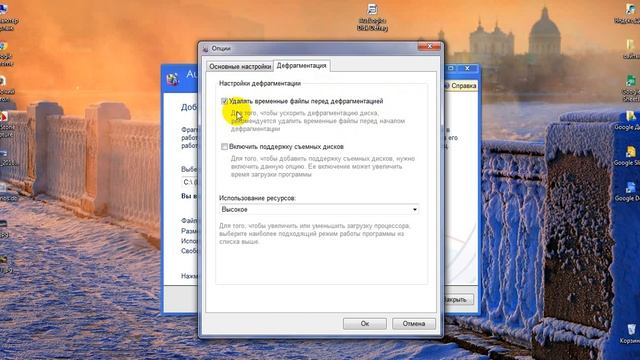Click the app logo in the blue background window

coord(172,79)
